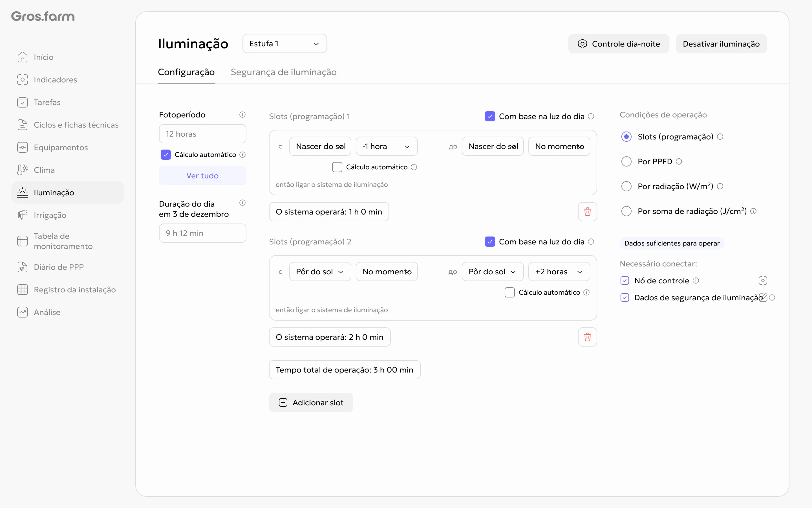Show info for slot 2 Com base na luz do dia
Screen dimensions: 812x508
coord(591,242)
